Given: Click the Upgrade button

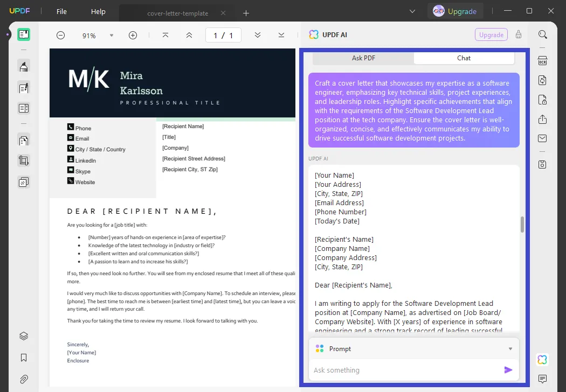Looking at the screenshot, I should 455,11.
